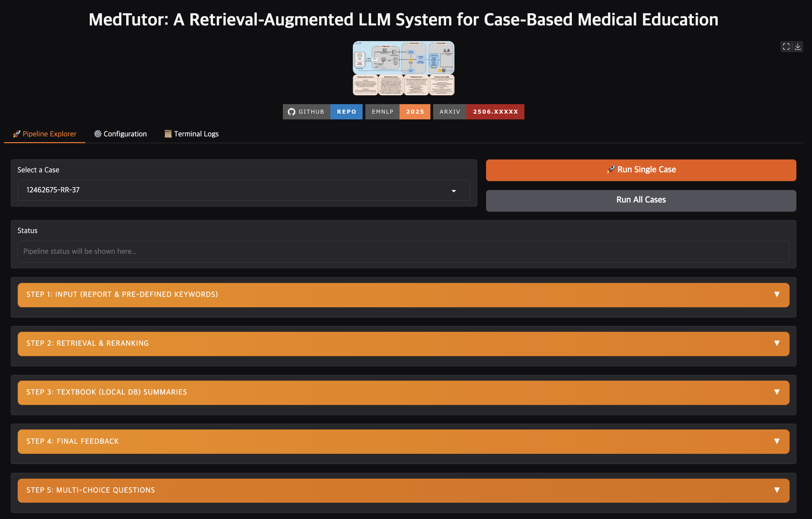The image size is (812, 519).
Task: Click the download image icon
Action: pos(798,46)
